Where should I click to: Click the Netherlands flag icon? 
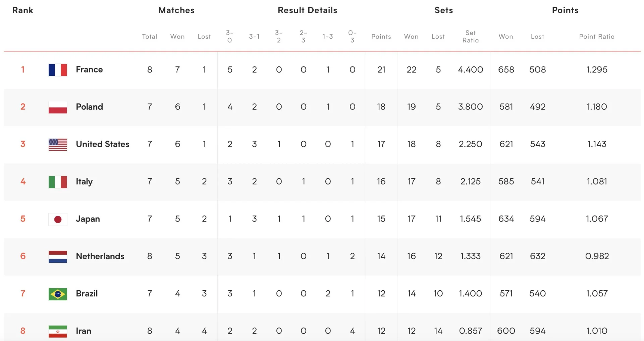[x=58, y=256]
